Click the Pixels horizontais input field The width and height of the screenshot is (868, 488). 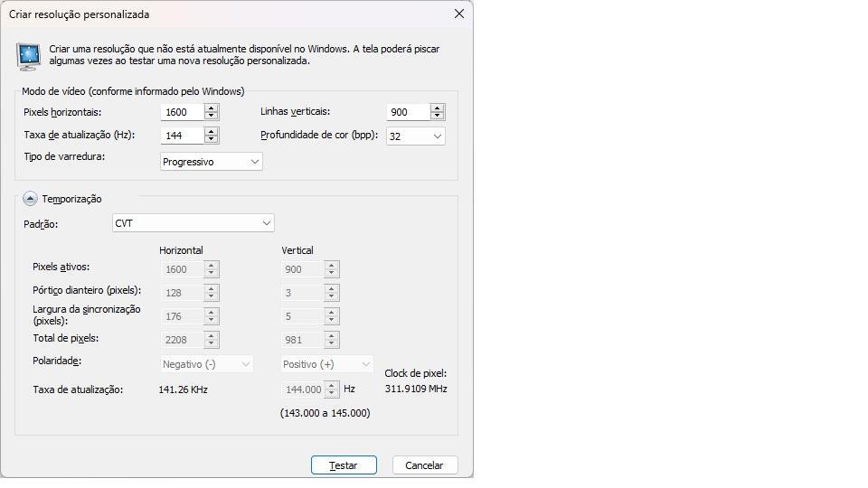point(182,112)
